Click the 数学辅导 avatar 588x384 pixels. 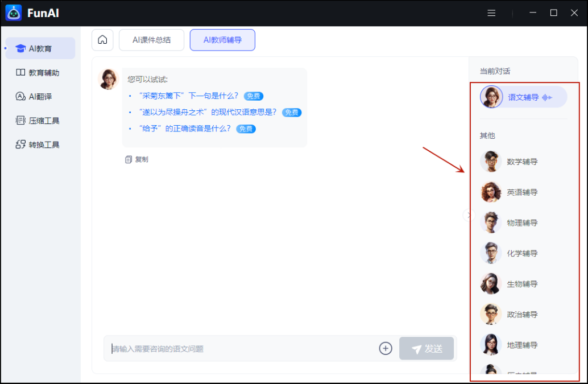click(491, 162)
